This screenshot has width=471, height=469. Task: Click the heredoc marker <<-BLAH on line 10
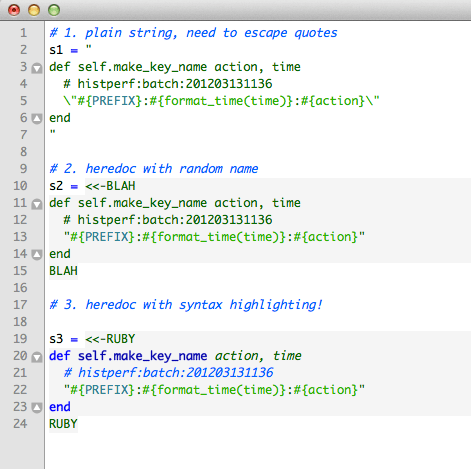pyautogui.click(x=110, y=186)
